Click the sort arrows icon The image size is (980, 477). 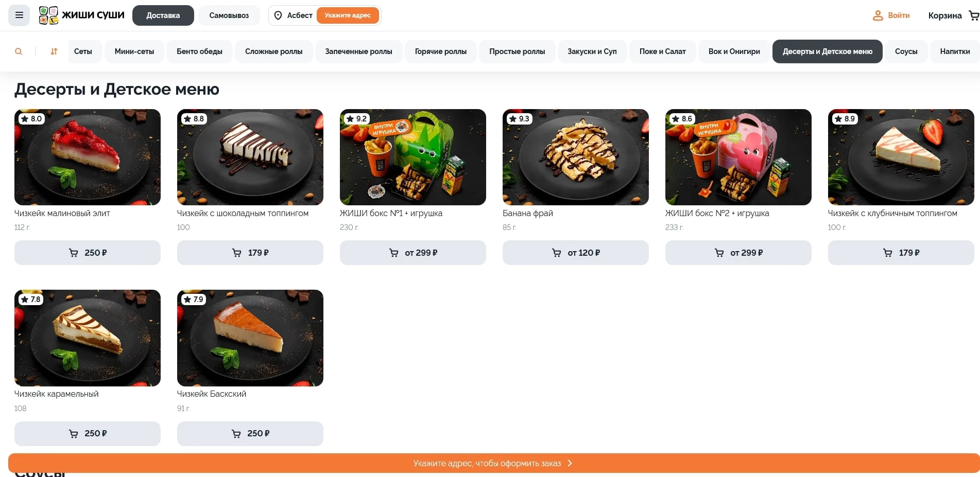pyautogui.click(x=54, y=51)
